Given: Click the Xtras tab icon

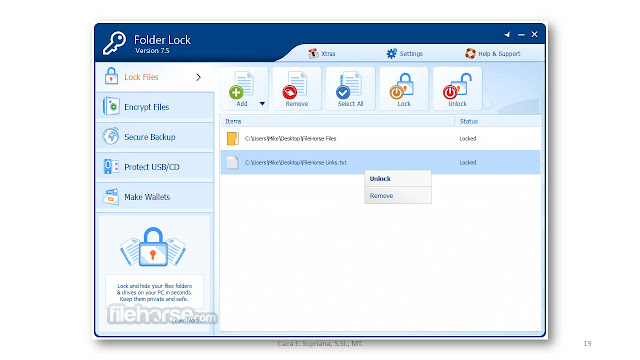Looking at the screenshot, I should 313,53.
